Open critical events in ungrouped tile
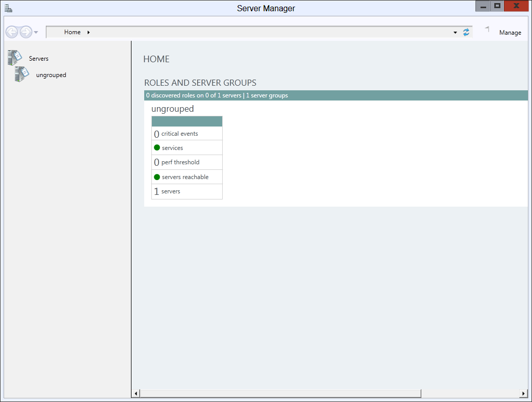 tap(187, 134)
